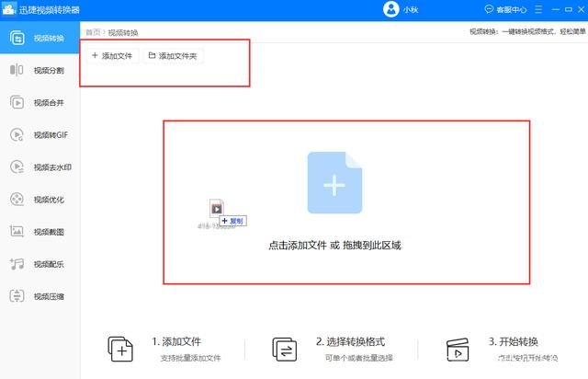The width and height of the screenshot is (588, 379).
Task: Click the 迅捷视频转换器 title text
Action: point(50,10)
